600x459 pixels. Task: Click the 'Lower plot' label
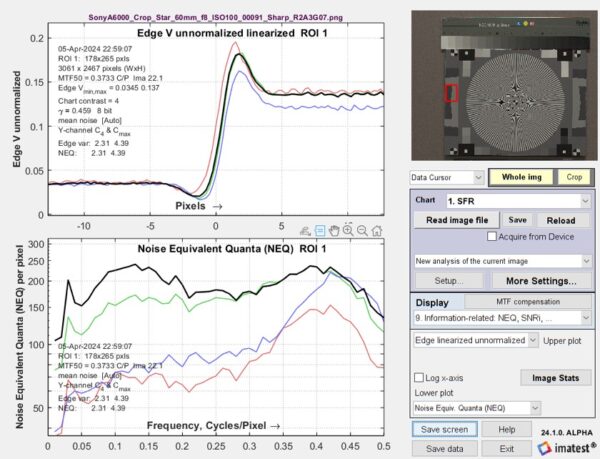pos(434,393)
